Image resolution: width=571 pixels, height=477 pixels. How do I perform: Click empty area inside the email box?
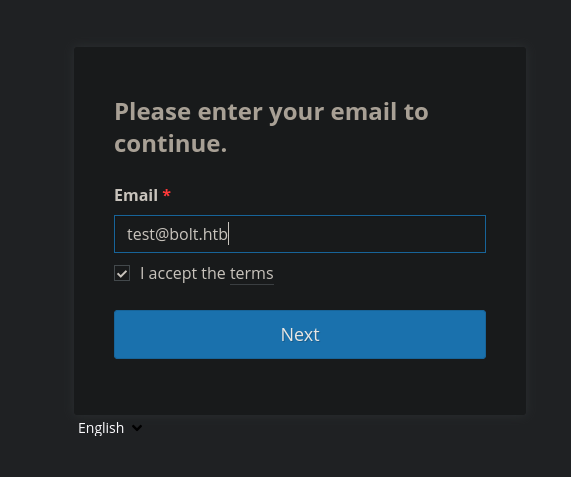click(357, 234)
